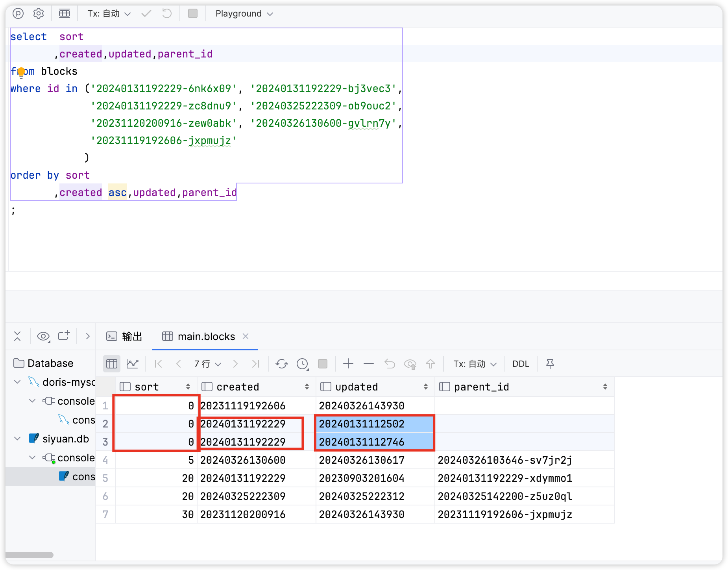
Task: Click the in-editor results table icon
Action: coord(65,14)
